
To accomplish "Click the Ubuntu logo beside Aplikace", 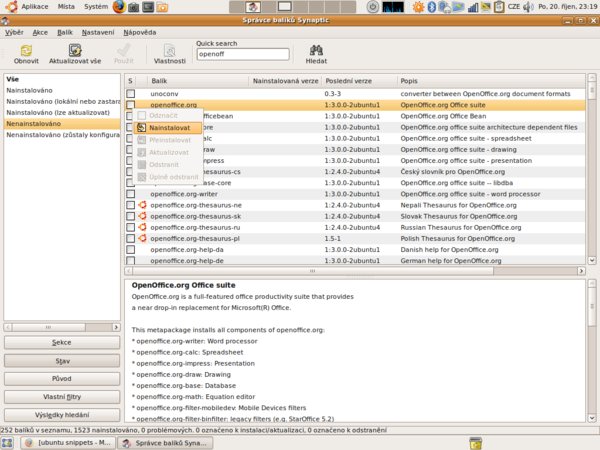I will [11, 7].
